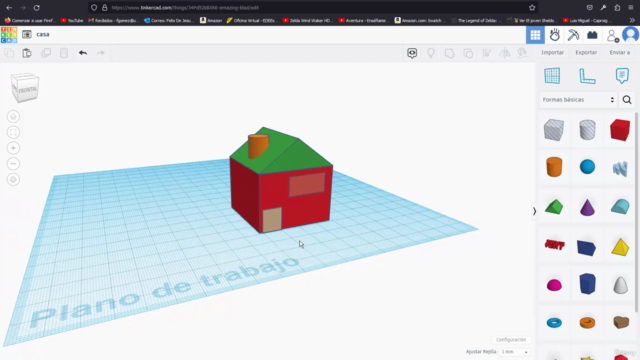Toggle the Show all lightbulb icon
Viewport: 640px width, 360px height.
(431, 53)
